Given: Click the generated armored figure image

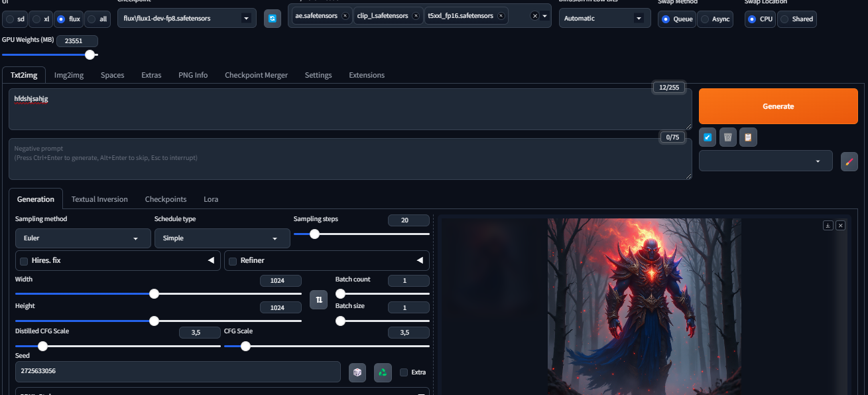Looking at the screenshot, I should point(644,307).
